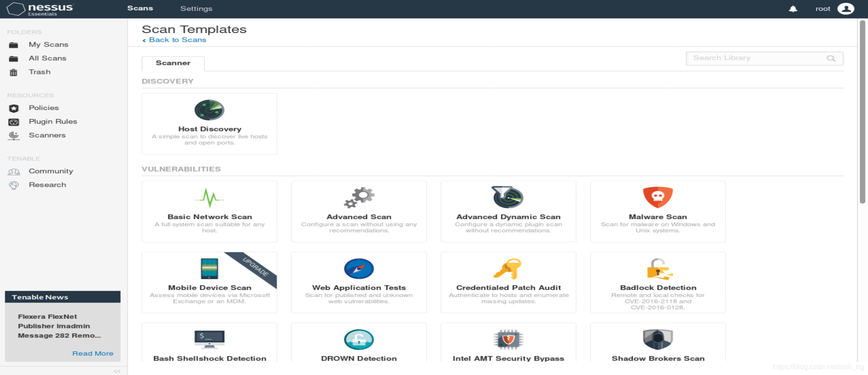The image size is (868, 375).
Task: Click the Web Application Tests compass icon
Action: [359, 268]
